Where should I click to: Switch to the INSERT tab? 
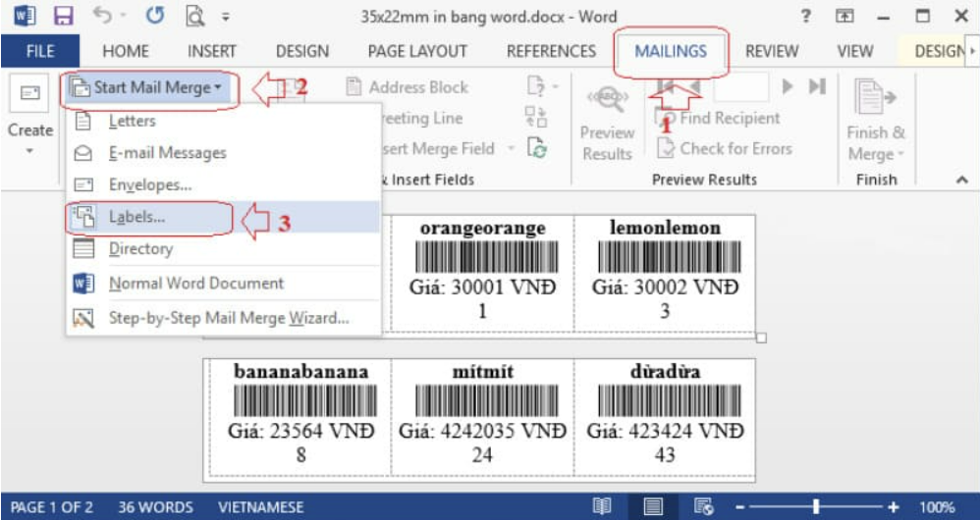pos(212,51)
